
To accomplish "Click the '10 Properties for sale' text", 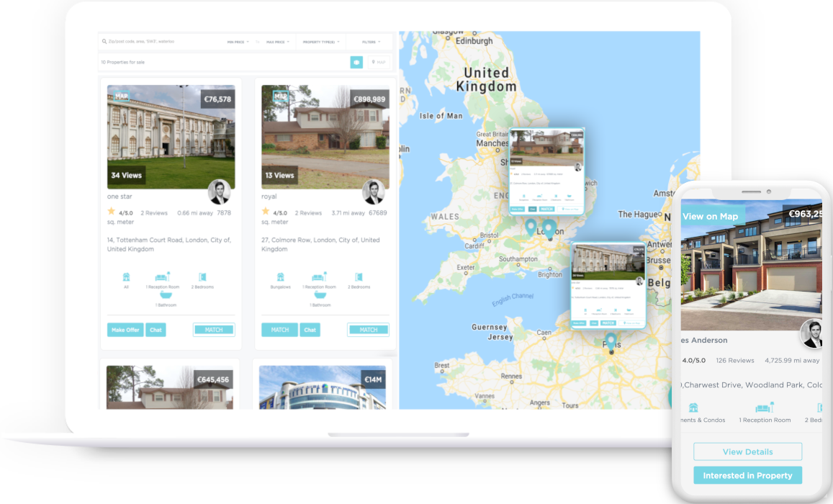I will tap(122, 62).
